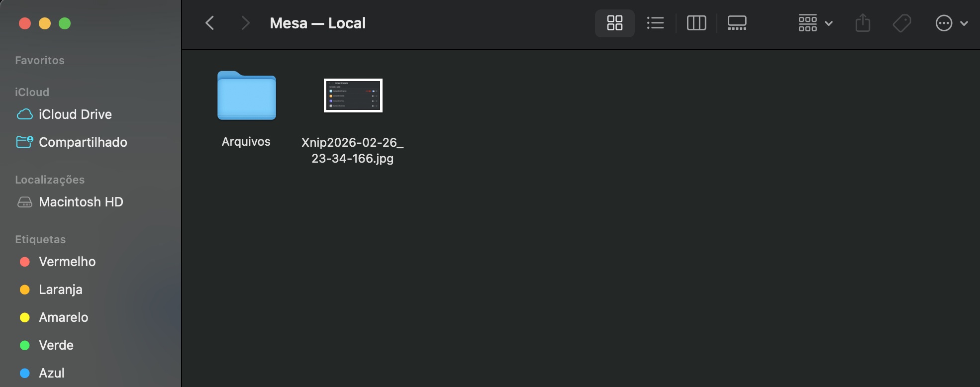Click the tag (Etiquetas) toolbar icon
Image resolution: width=980 pixels, height=387 pixels.
[x=901, y=23]
